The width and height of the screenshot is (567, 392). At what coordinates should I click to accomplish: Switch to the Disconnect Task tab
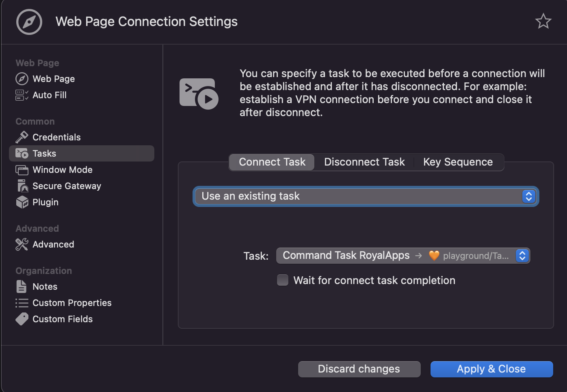click(x=364, y=162)
